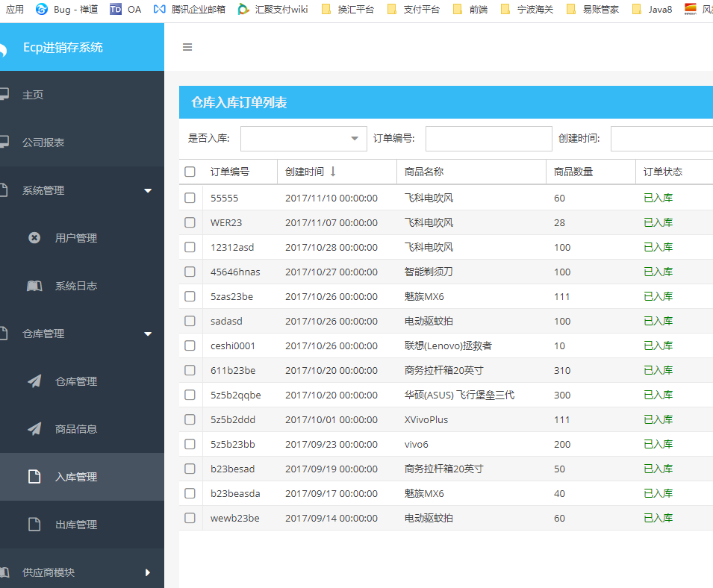
Task: Check the box for order 5zas23be
Action: pyautogui.click(x=190, y=295)
